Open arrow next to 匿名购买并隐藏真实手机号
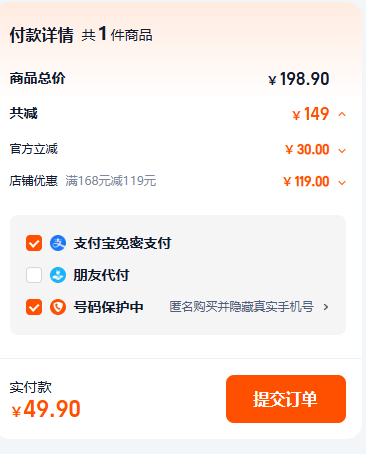 tap(326, 307)
